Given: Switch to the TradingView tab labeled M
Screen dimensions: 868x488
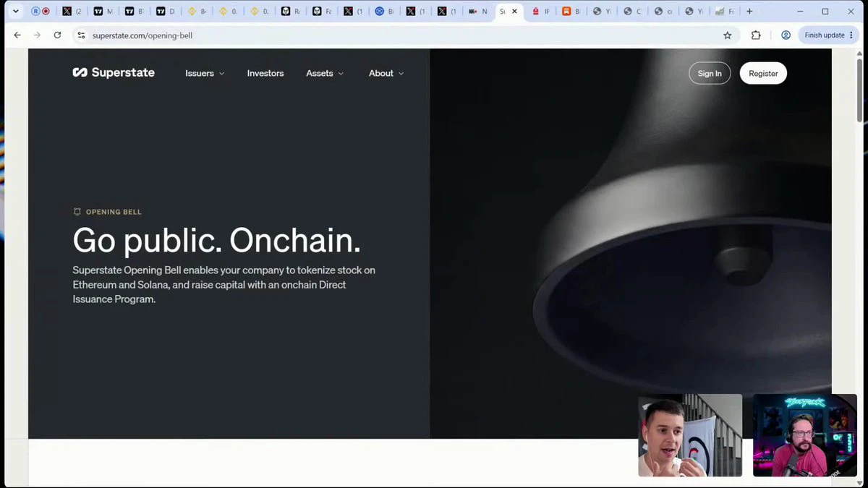Looking at the screenshot, I should (x=103, y=12).
